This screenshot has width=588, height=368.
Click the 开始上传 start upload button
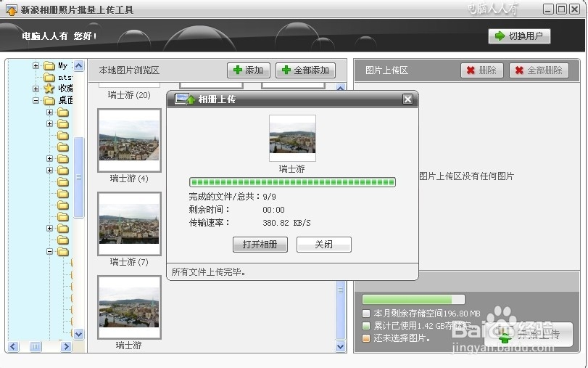(x=529, y=334)
